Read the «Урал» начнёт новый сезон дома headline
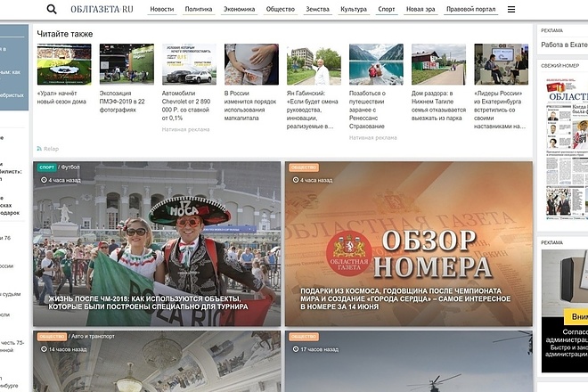This screenshot has height=392, width=588. point(61,97)
